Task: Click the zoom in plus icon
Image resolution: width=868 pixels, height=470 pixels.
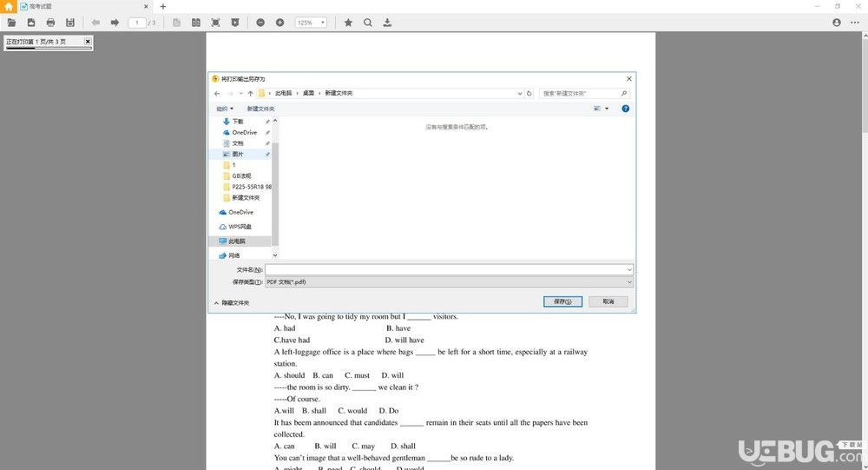Action: (x=280, y=23)
